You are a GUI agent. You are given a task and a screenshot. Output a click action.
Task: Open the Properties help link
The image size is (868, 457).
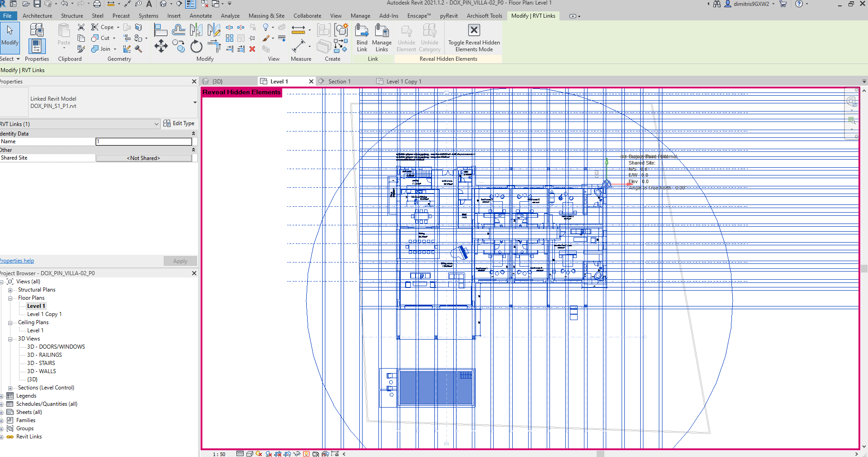coord(17,261)
